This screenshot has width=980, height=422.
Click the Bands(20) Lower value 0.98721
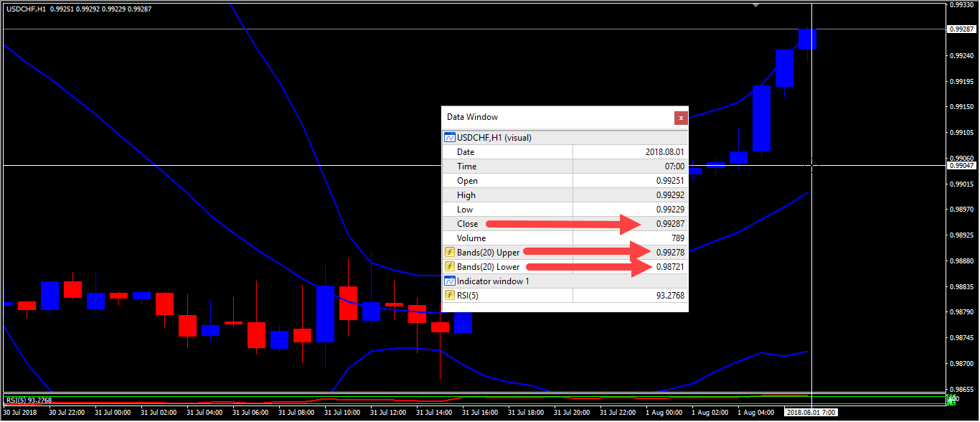pos(671,267)
